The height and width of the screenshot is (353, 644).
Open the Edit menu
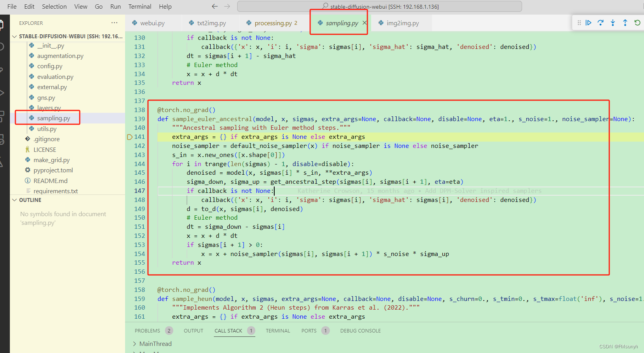point(29,6)
